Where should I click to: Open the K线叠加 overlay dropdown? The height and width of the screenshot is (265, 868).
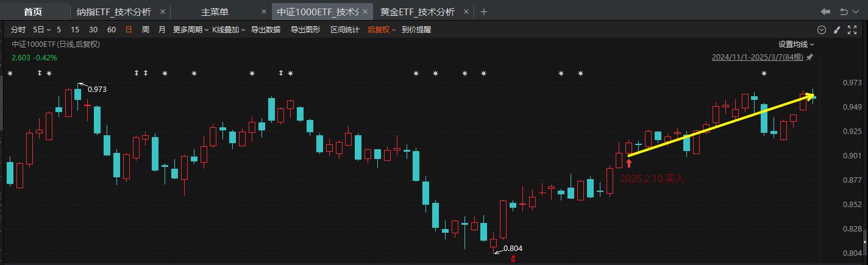pos(229,29)
